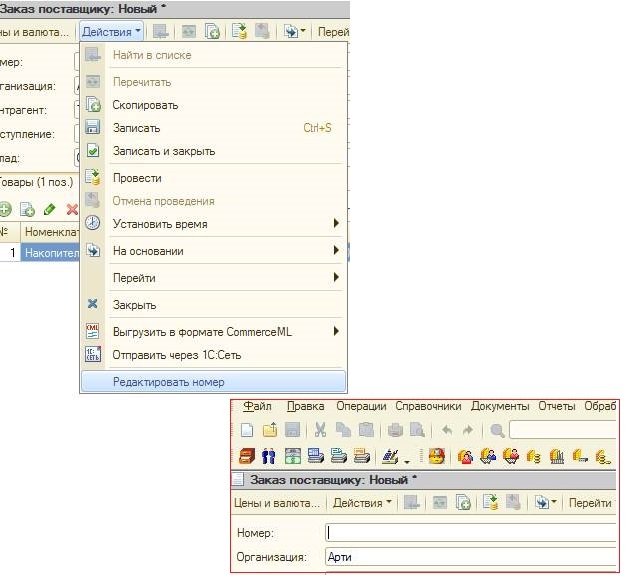Click building with bar chart icon
This screenshot has height=586, width=628.
(x=557, y=456)
